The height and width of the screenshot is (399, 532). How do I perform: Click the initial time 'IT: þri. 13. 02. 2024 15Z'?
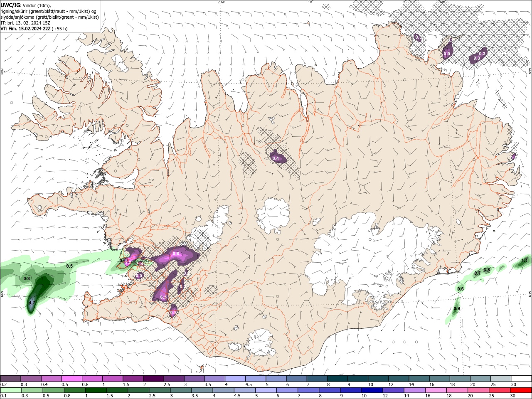[26, 23]
